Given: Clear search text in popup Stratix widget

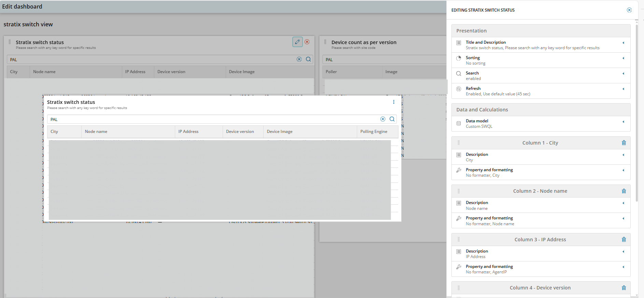Looking at the screenshot, I should pos(383,119).
